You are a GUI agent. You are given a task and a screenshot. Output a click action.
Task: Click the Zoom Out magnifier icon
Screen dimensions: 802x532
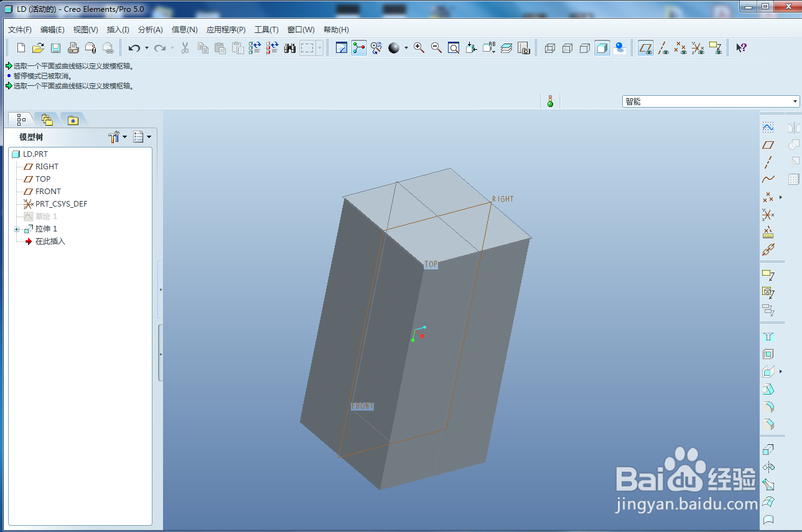436,48
